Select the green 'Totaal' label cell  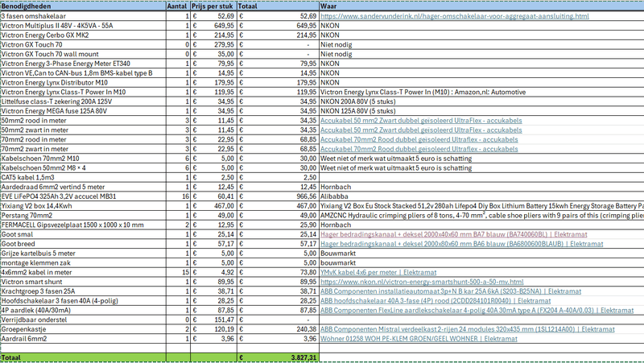point(84,357)
